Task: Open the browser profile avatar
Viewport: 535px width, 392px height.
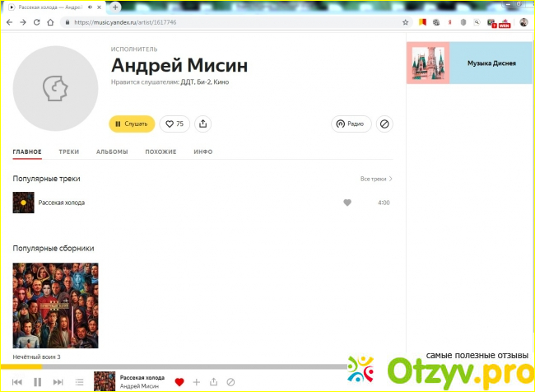Action: [x=523, y=22]
